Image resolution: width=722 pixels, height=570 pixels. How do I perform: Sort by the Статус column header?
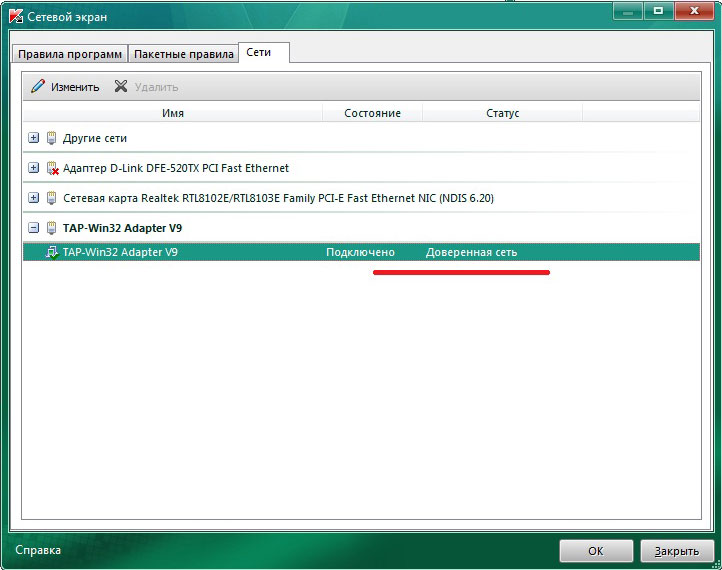pos(502,113)
